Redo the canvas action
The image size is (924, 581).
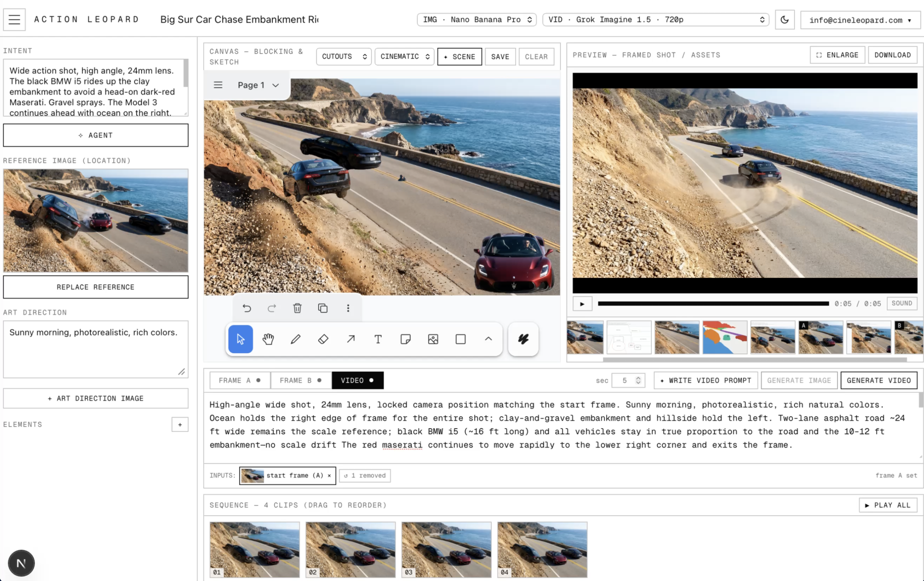(x=272, y=308)
